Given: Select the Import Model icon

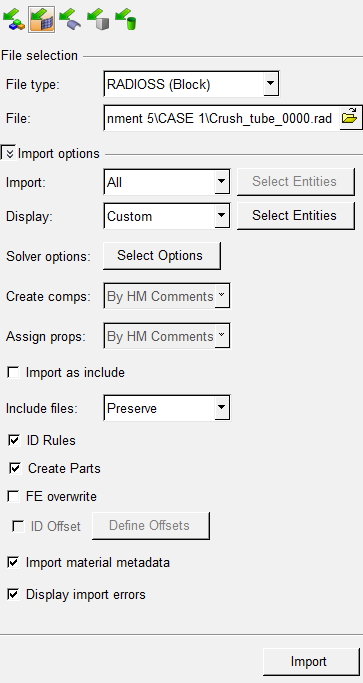Looking at the screenshot, I should pos(14,20).
